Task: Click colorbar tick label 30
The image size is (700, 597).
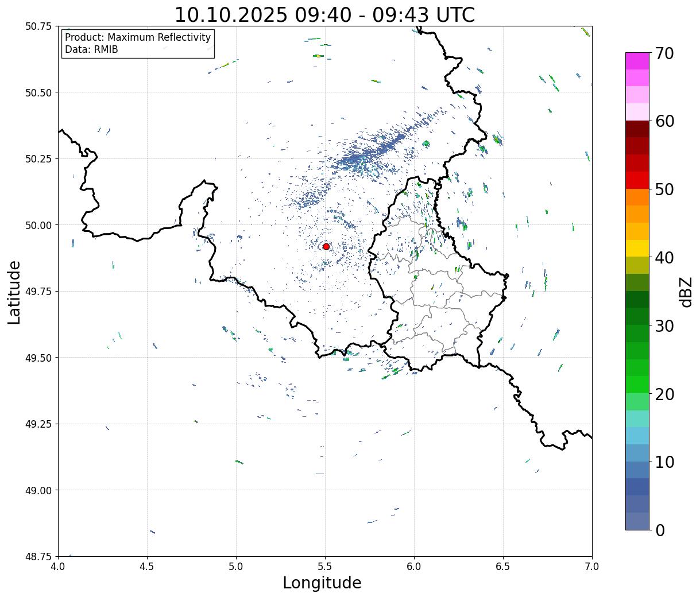Action: (x=664, y=325)
